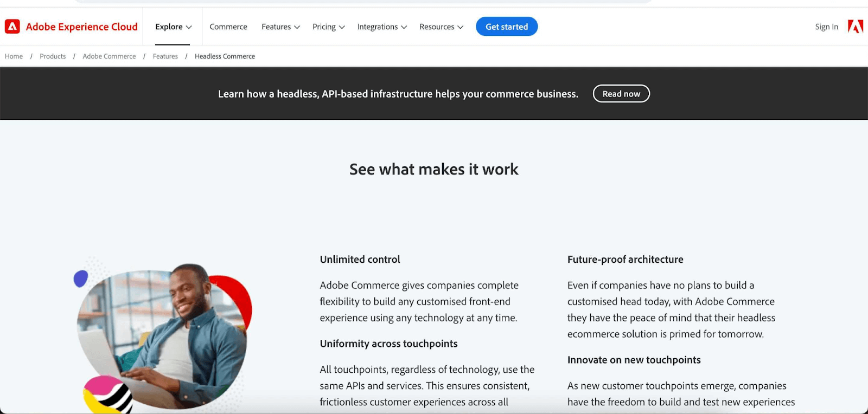Click the Sign In link

point(826,27)
